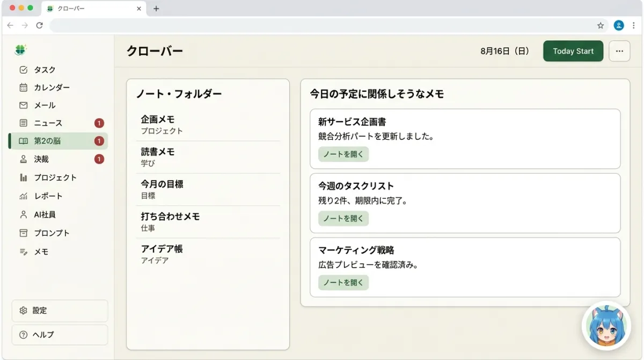Open the browser three-dot menu

[634, 25]
